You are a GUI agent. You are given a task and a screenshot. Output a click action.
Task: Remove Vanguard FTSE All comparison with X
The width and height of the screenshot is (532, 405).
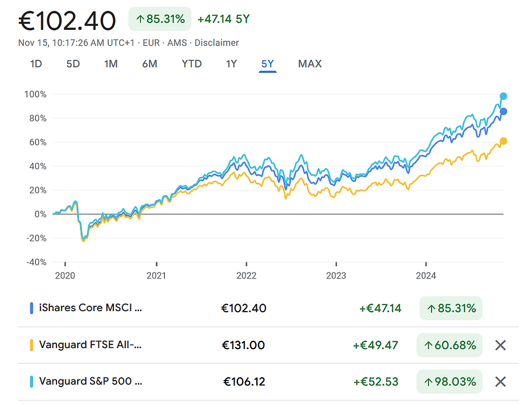[501, 345]
